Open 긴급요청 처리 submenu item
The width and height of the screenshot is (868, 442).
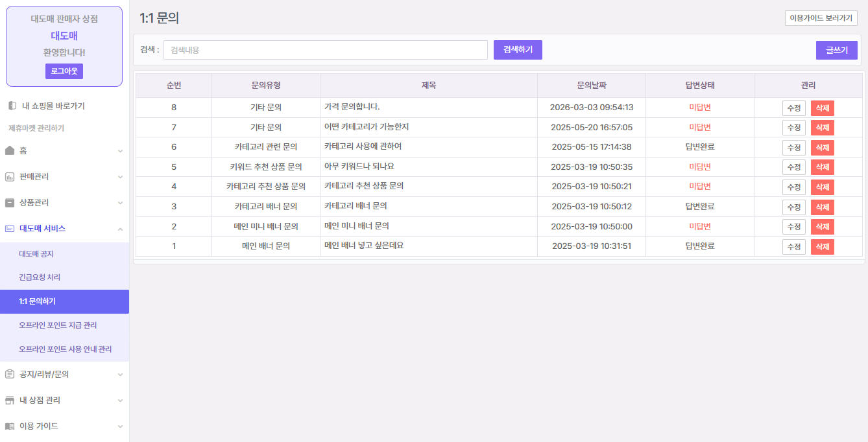(x=40, y=277)
